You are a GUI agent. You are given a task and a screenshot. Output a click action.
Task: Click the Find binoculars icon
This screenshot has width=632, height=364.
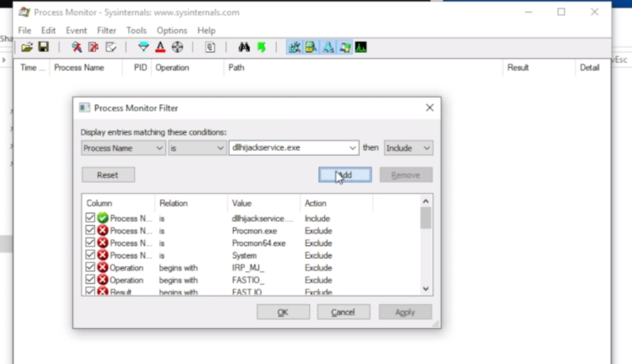(244, 47)
